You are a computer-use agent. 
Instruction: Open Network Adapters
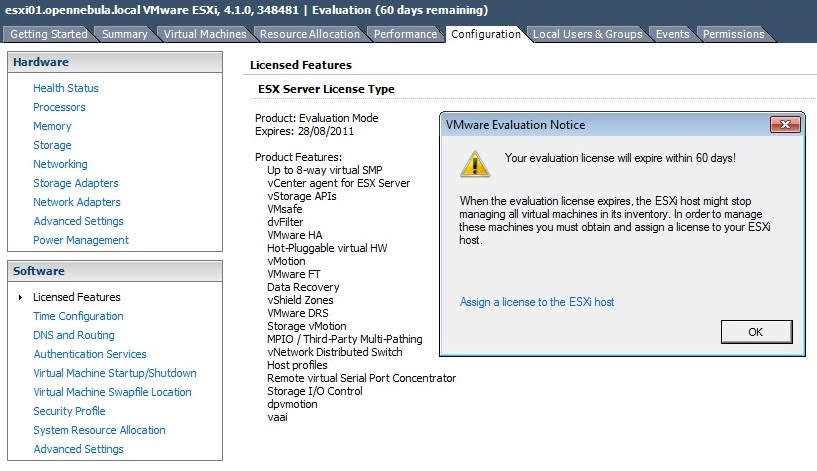77,202
